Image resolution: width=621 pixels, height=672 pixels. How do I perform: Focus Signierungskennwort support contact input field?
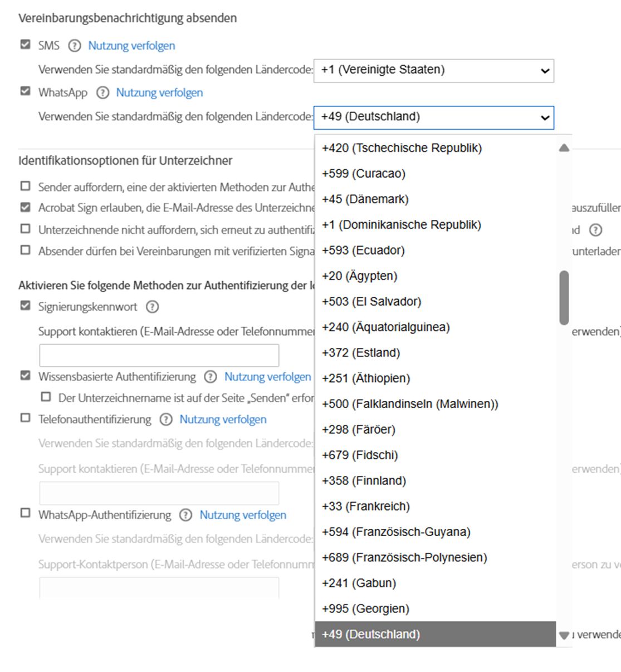tap(159, 355)
